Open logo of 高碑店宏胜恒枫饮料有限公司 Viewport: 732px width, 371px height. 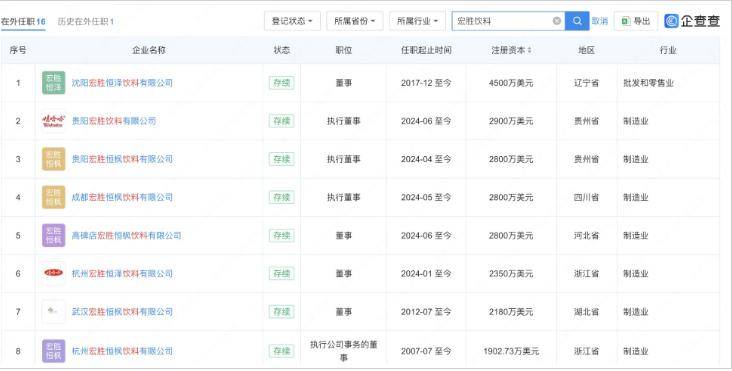(54, 236)
